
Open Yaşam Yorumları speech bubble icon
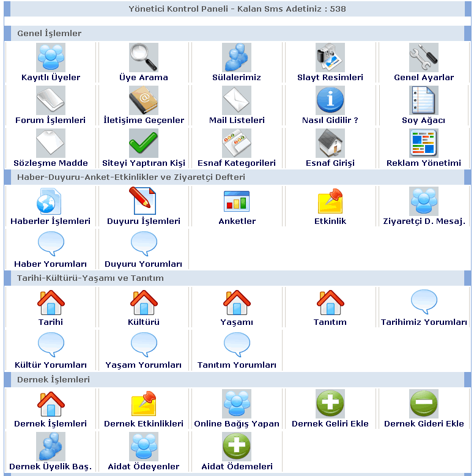coord(144,344)
